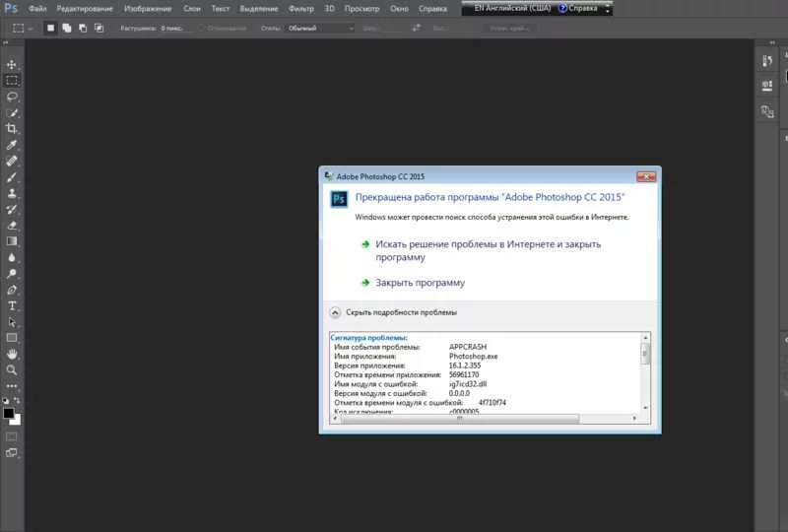Select the Zoom tool

click(12, 370)
